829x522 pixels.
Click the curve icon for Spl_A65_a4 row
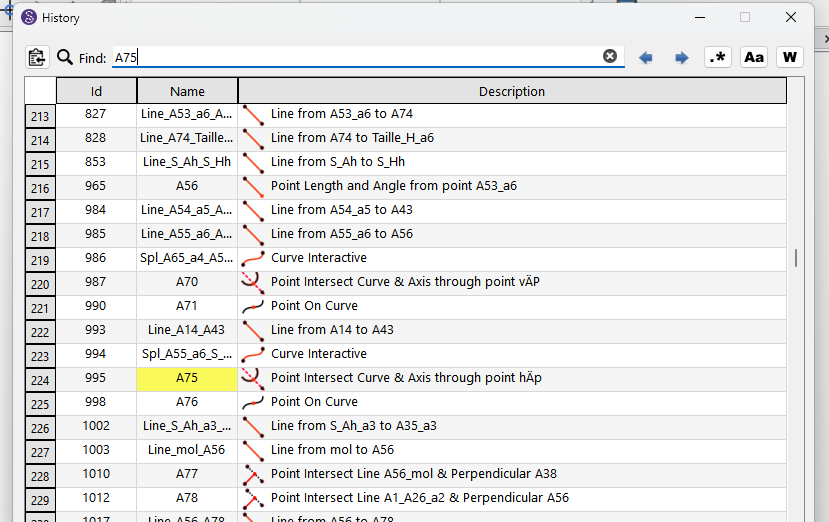coord(253,258)
